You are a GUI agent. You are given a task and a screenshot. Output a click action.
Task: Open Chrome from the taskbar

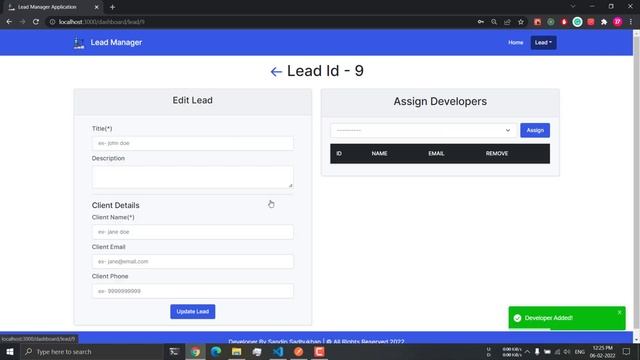196,351
